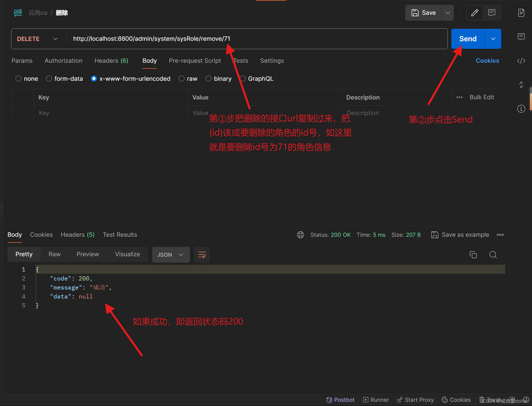Click the pencil edit icon
Image resolution: width=532 pixels, height=406 pixels.
pyautogui.click(x=475, y=13)
